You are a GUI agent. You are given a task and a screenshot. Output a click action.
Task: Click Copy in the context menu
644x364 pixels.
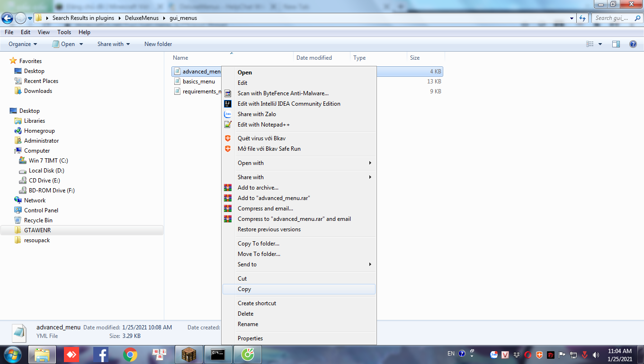299,289
